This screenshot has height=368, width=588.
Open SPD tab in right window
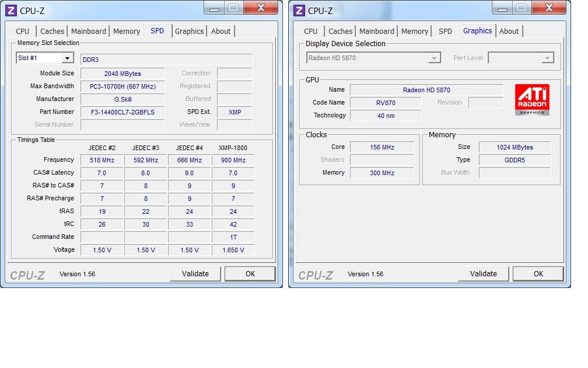click(x=445, y=31)
